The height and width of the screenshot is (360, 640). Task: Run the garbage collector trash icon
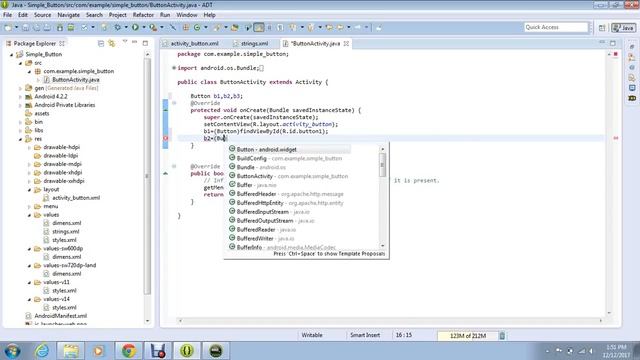(502, 336)
